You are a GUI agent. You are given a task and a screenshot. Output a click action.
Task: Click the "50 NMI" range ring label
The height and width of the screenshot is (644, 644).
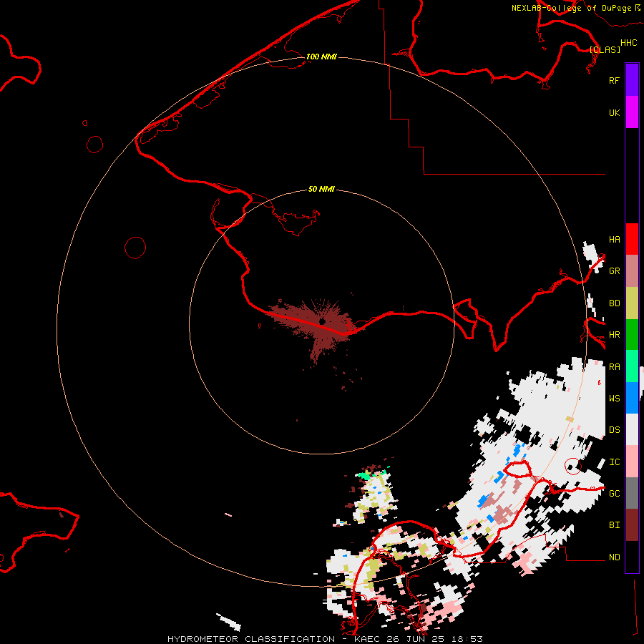tap(321, 189)
